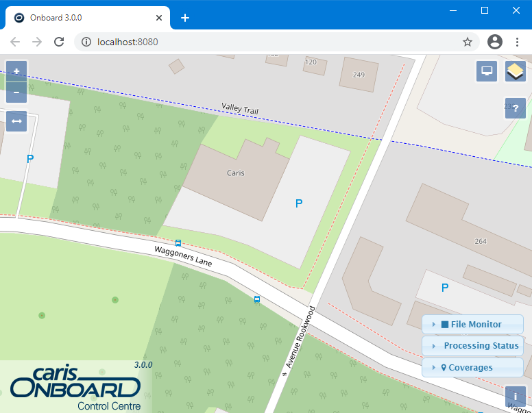The height and width of the screenshot is (413, 532).
Task: Zoom in on the map
Action: click(x=16, y=71)
